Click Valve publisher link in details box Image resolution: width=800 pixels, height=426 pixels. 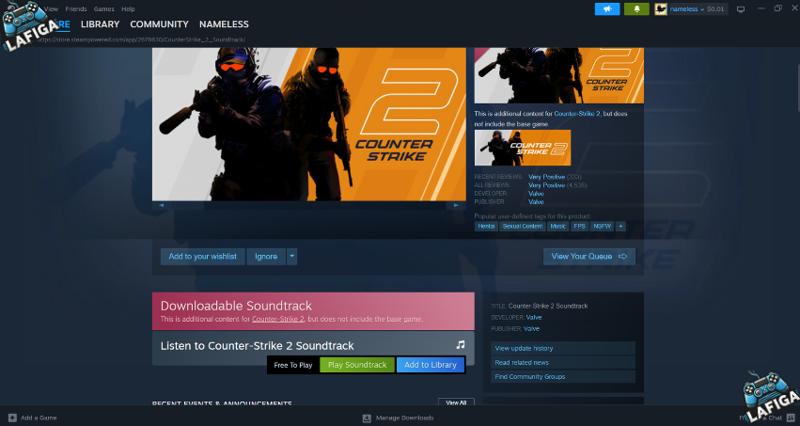point(531,329)
